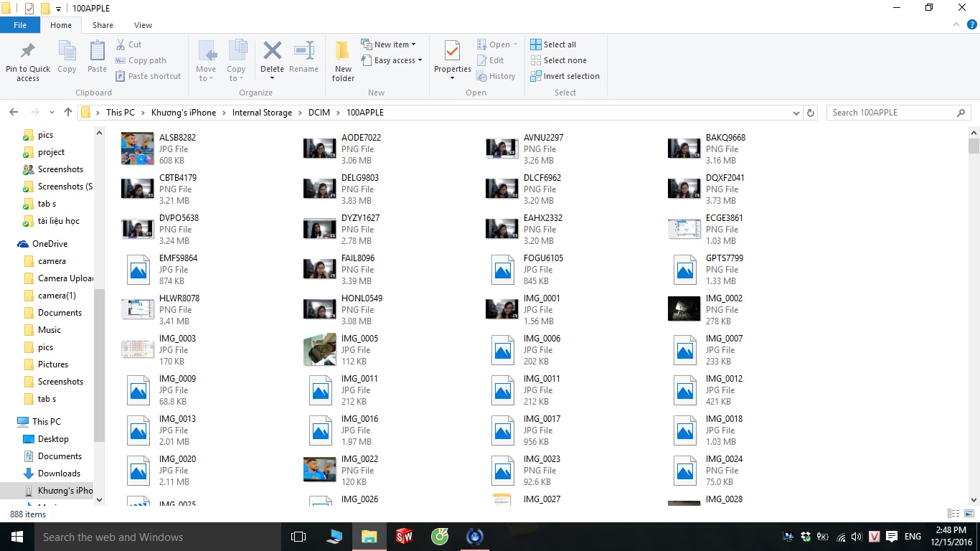Click Pin to Quick access icon
980x551 pixels.
[28, 52]
